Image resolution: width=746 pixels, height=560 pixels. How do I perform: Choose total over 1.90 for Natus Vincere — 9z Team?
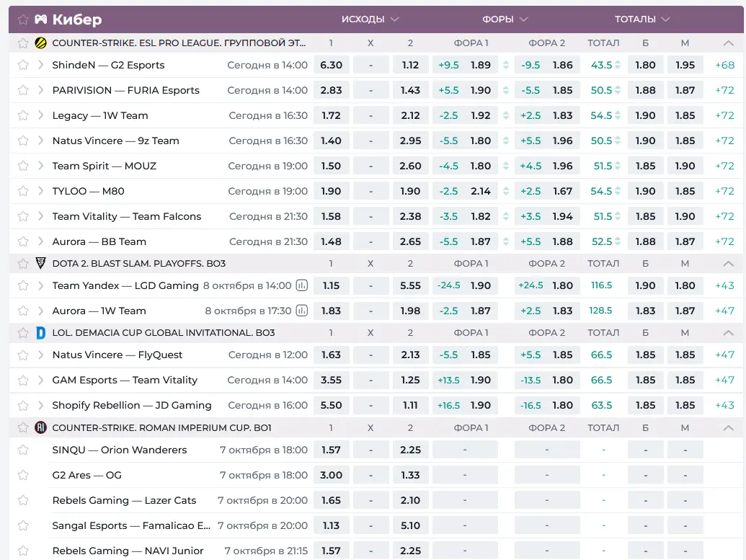click(x=645, y=141)
